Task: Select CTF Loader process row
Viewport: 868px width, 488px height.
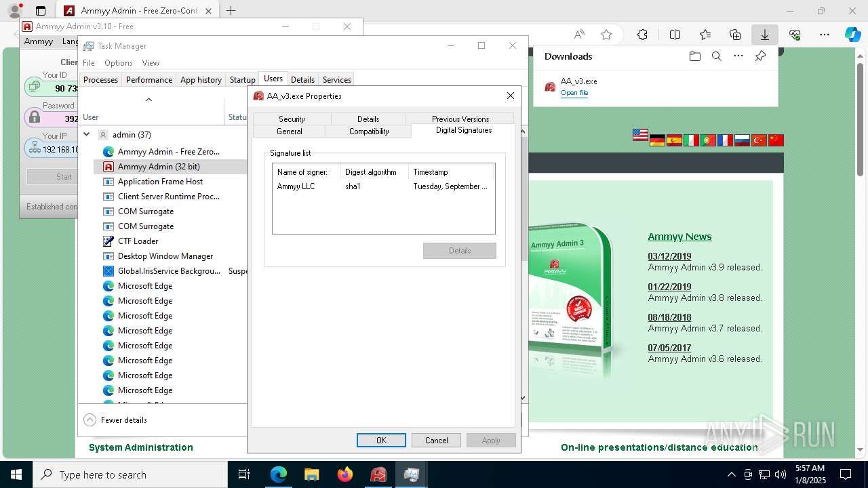Action: click(170, 241)
